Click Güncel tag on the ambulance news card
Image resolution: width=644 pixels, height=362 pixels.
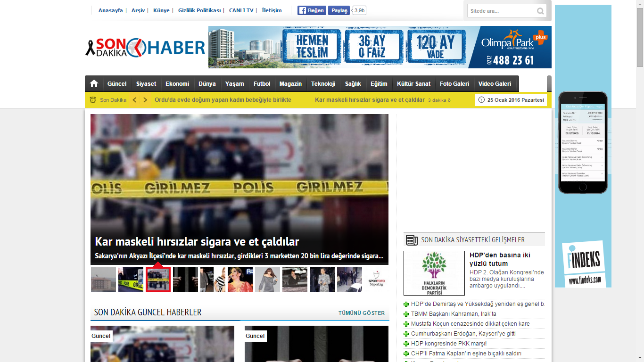point(101,336)
